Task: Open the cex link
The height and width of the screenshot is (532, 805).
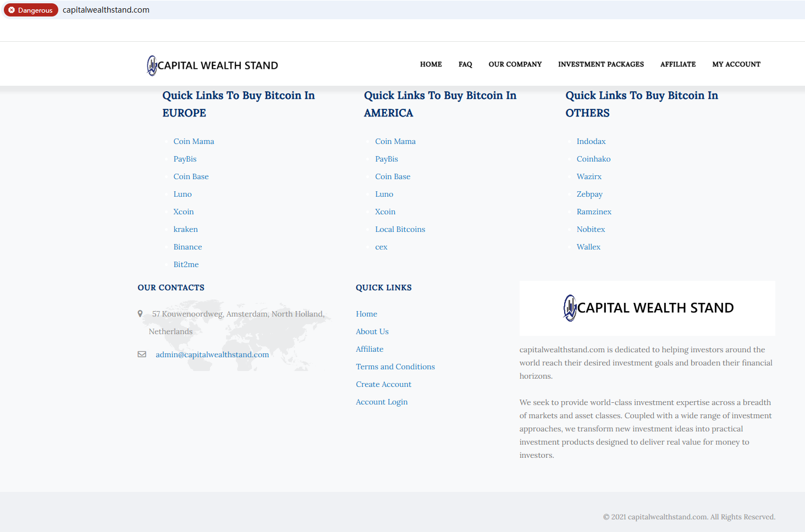Action: click(x=382, y=247)
